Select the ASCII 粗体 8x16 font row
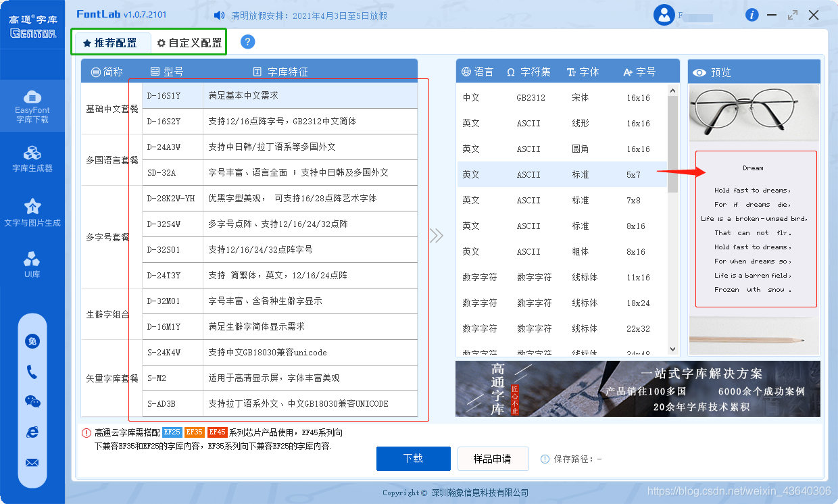 562,252
